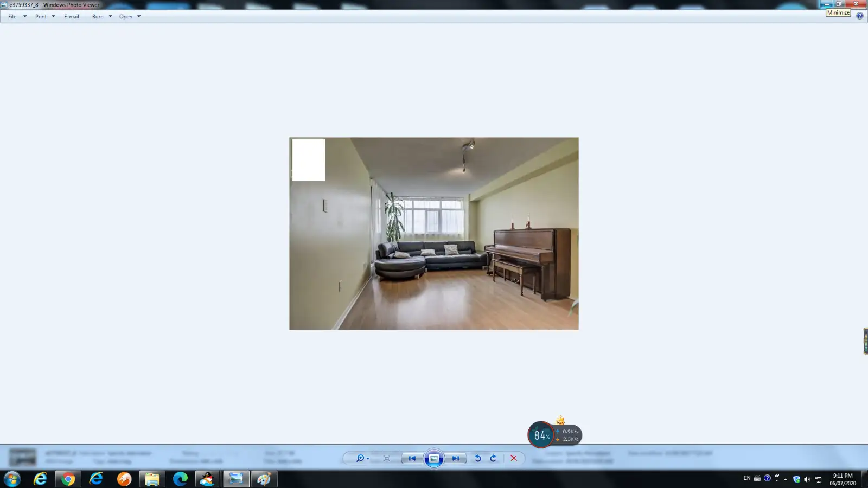Click the right edge sidebar handle

click(x=865, y=341)
